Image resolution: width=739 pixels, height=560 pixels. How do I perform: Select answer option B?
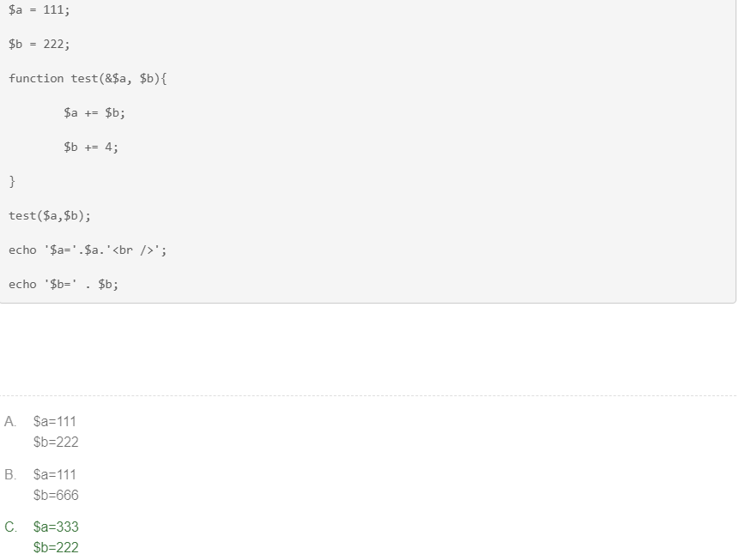(x=10, y=474)
